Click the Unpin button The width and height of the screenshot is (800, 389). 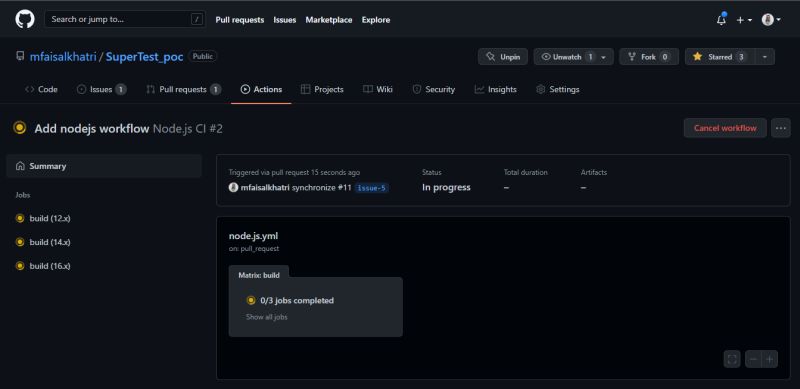tap(503, 57)
